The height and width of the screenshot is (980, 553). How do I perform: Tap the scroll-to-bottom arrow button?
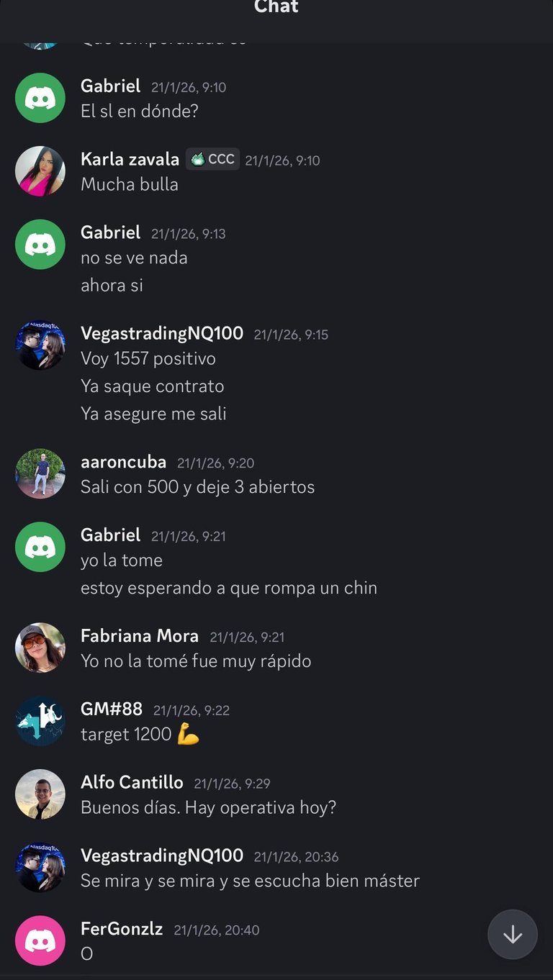coord(513,935)
